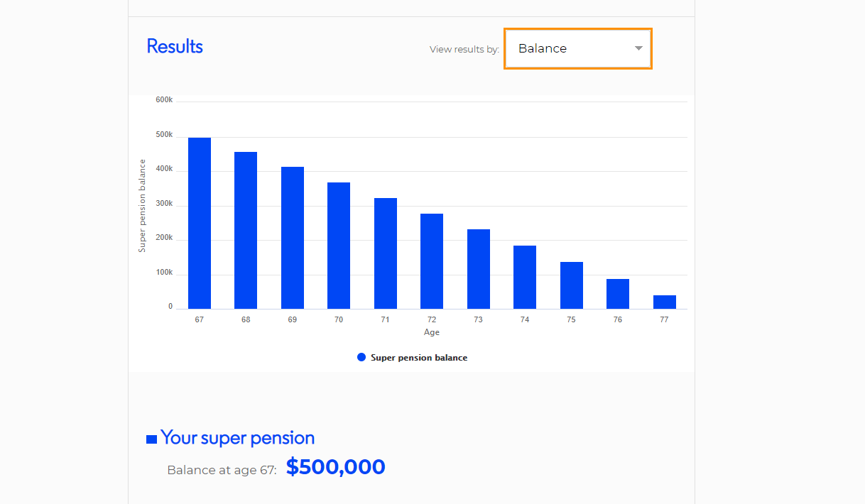Screen dimensions: 865x504
Task: Select the age 67 bar in chart
Action: 200,223
